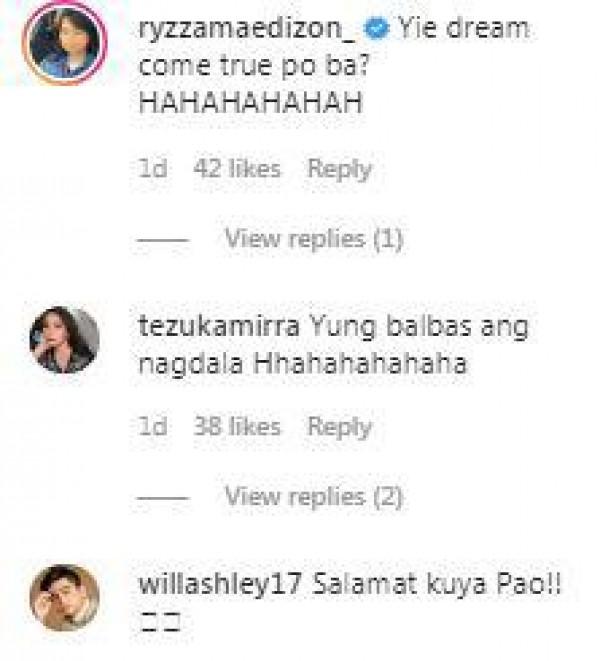Open tezukamirra's profile avatar
Viewport: 600px width, 661px height.
click(x=65, y=340)
